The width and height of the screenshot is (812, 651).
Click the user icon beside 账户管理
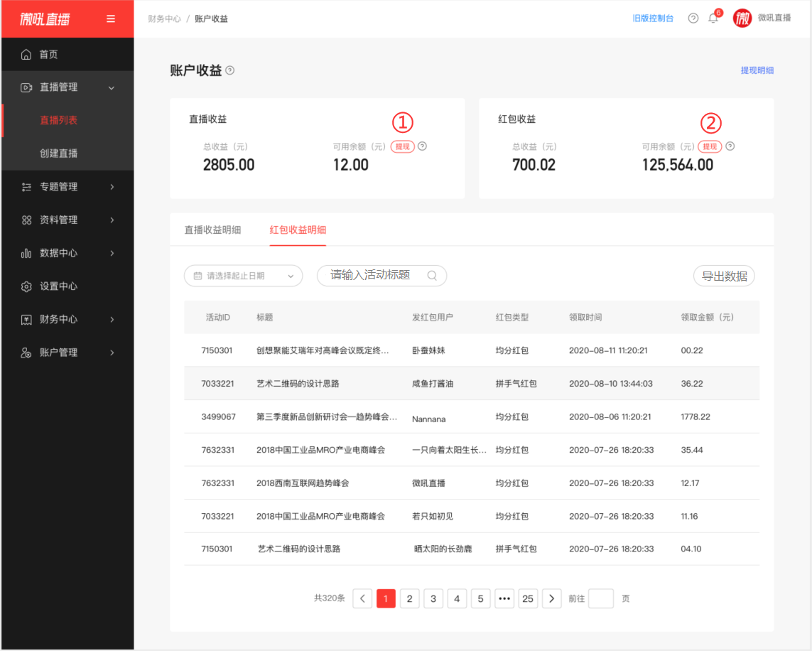coord(26,353)
